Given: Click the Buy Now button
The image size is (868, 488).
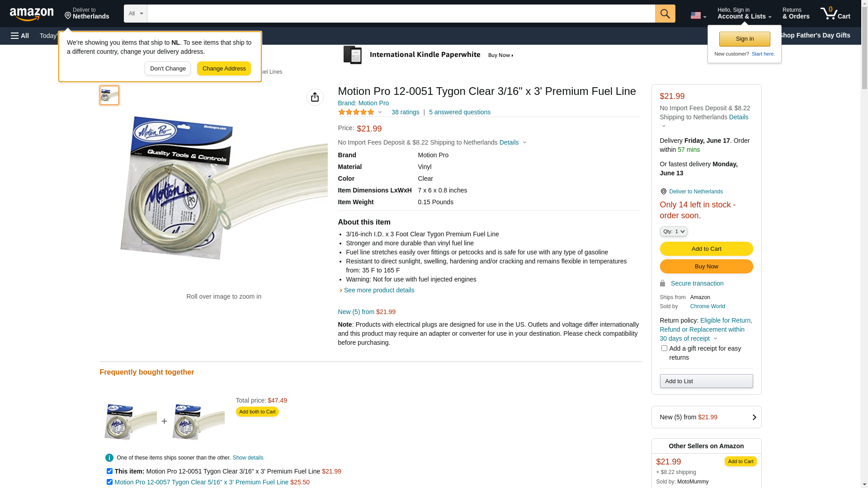Looking at the screenshot, I should 706,266.
